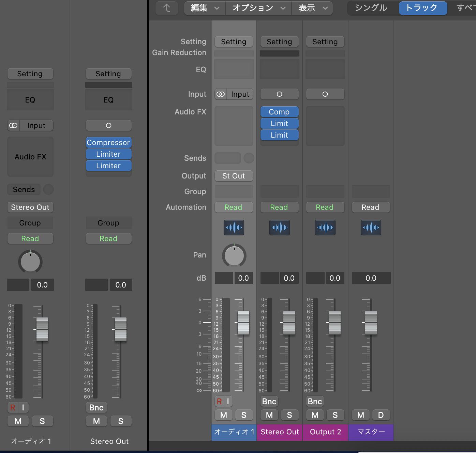Click the volume fader on the マスター strip
The height and width of the screenshot is (453, 476).
(371, 322)
